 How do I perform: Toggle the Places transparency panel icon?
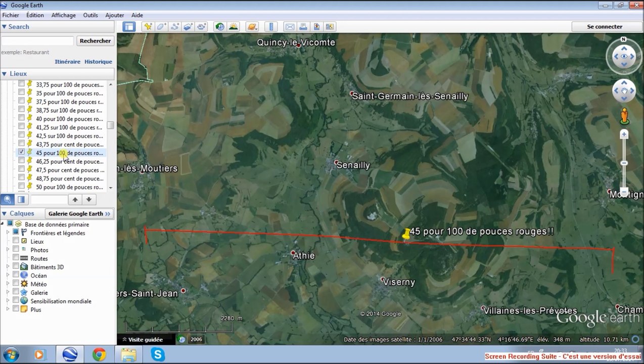[21, 200]
